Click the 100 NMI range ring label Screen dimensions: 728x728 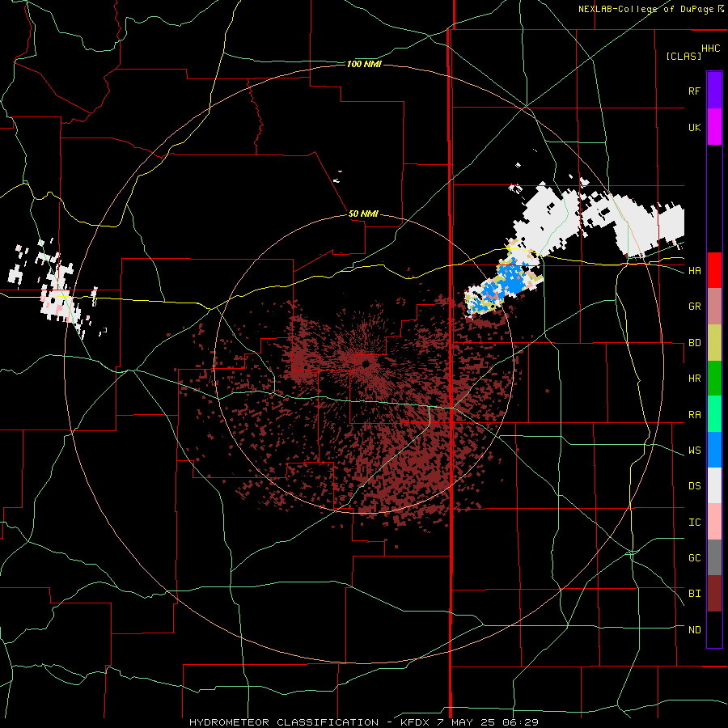(364, 64)
